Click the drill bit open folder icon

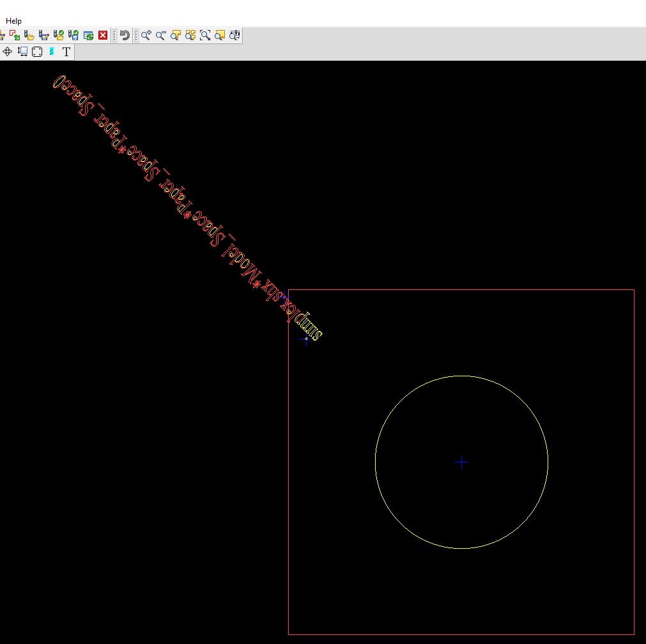tap(29, 35)
